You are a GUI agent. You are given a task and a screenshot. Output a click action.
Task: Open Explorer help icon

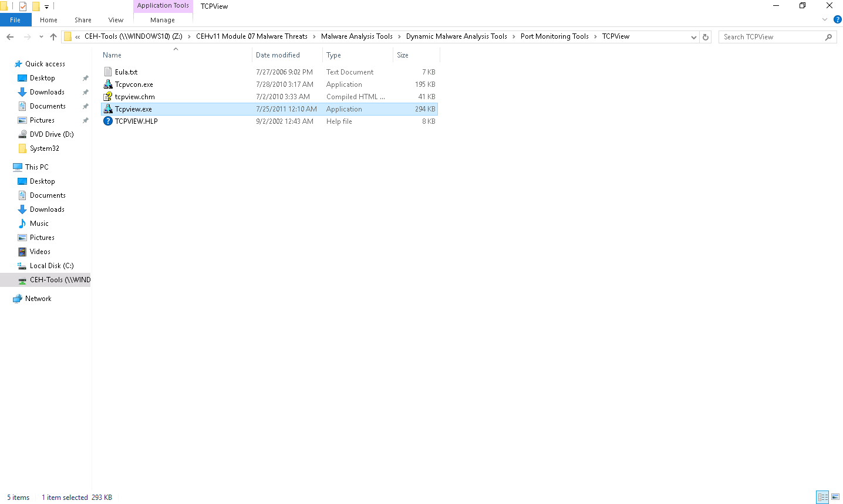click(838, 19)
